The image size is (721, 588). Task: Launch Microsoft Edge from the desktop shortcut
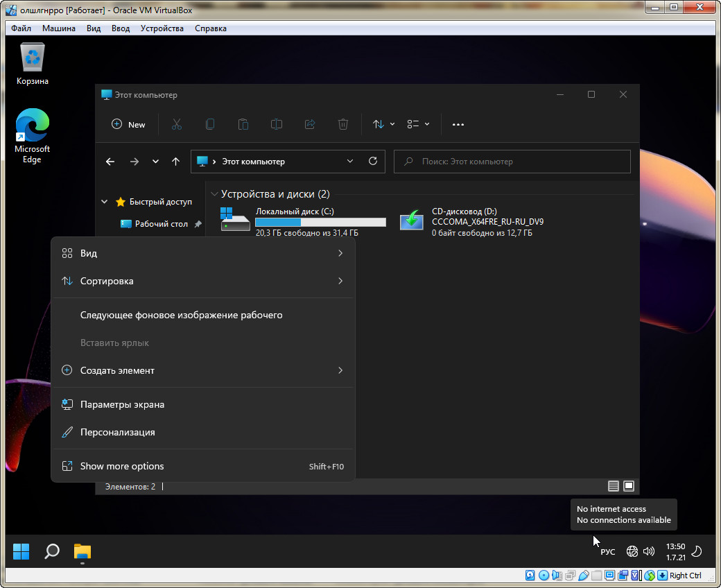point(33,135)
